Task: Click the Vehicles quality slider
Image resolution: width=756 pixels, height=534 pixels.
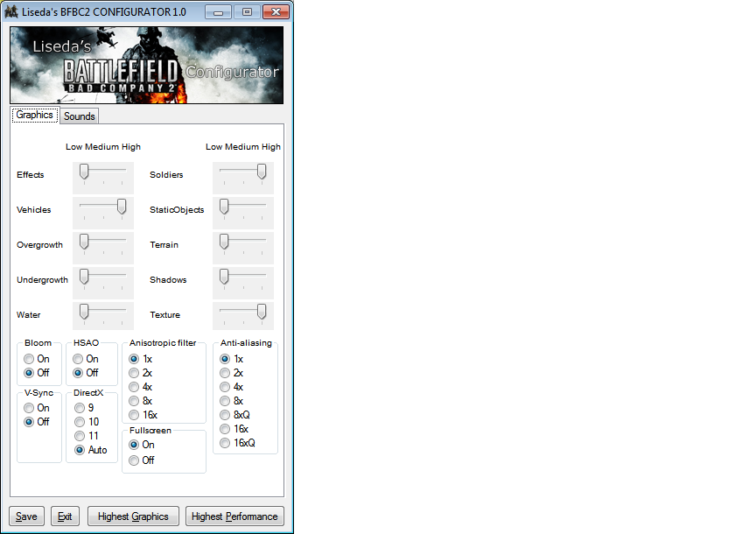Action: pyautogui.click(x=103, y=213)
